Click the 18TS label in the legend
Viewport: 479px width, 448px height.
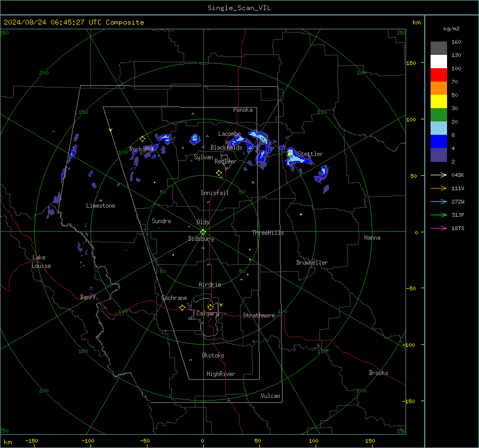point(458,229)
